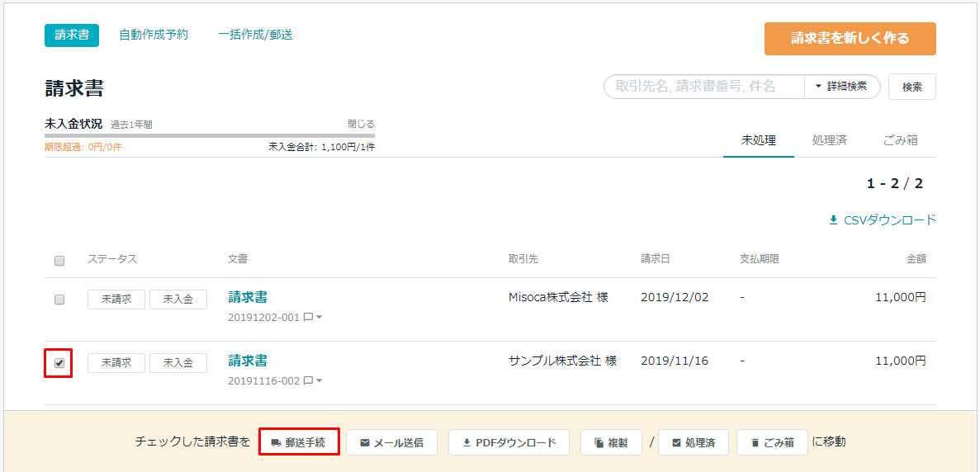This screenshot has height=472, width=980.
Task: Expand arrow beside invoice 20191116-002
Action: [x=320, y=381]
